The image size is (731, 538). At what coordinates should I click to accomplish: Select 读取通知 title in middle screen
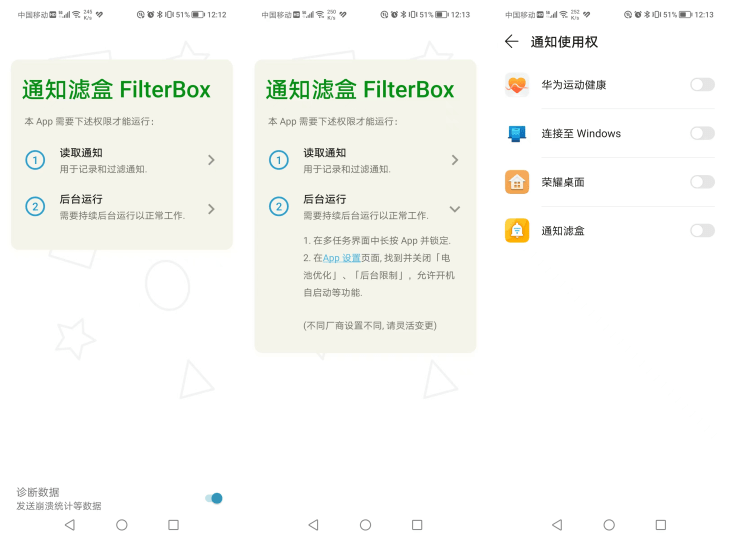[x=325, y=153]
